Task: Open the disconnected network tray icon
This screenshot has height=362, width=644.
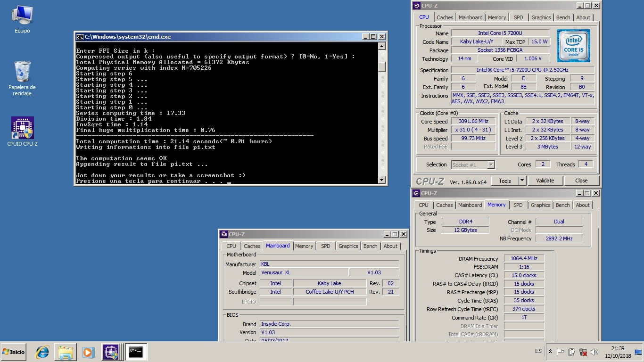Action: [583, 352]
